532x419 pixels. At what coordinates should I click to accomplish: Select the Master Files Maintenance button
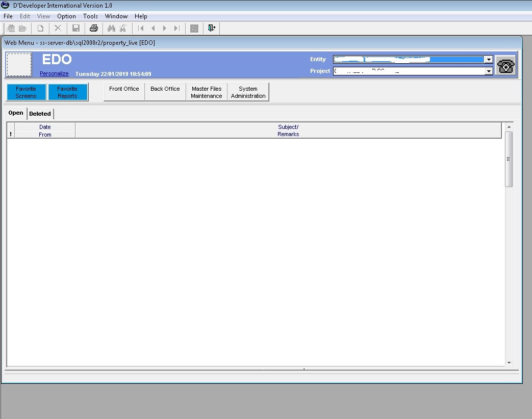206,92
